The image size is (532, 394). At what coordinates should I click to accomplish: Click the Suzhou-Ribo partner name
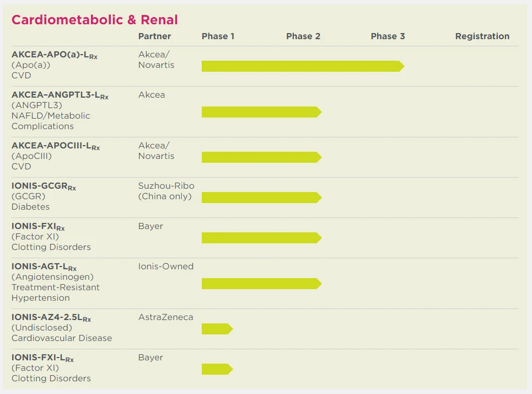pos(166,186)
